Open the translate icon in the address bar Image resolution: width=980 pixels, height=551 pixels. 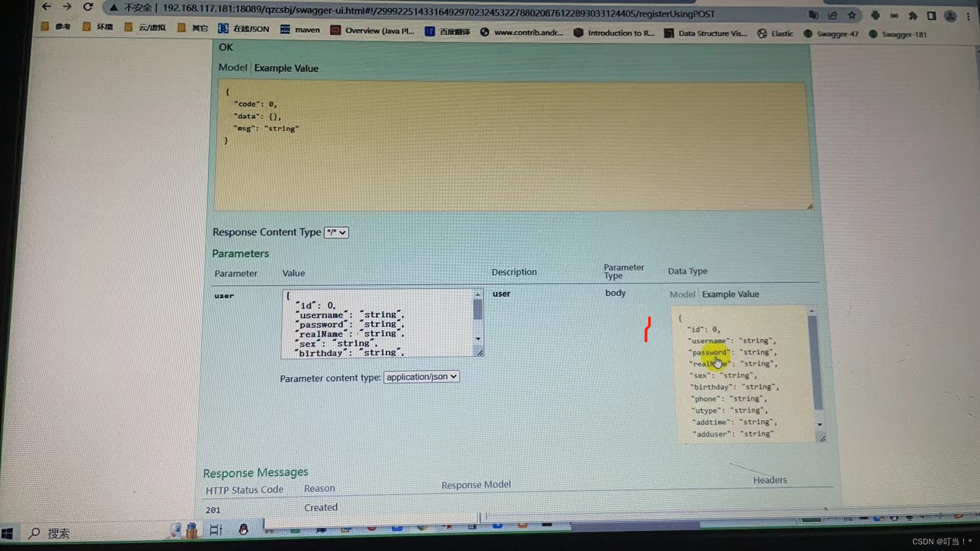tap(814, 15)
